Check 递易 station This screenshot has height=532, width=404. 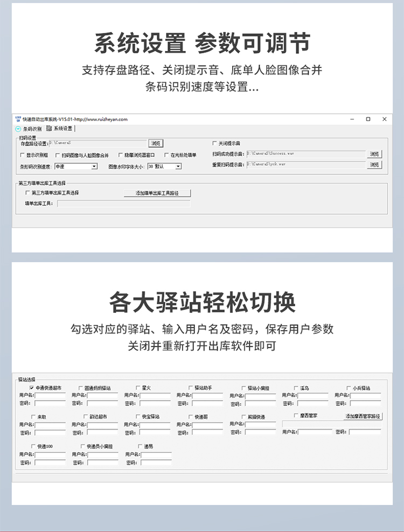click(x=140, y=446)
